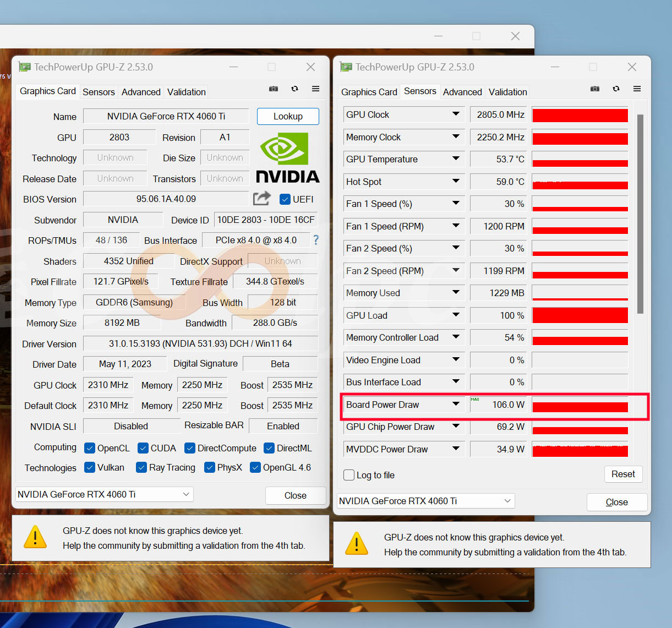Open the Hot Spot sensor dropdown arrow

[456, 181]
